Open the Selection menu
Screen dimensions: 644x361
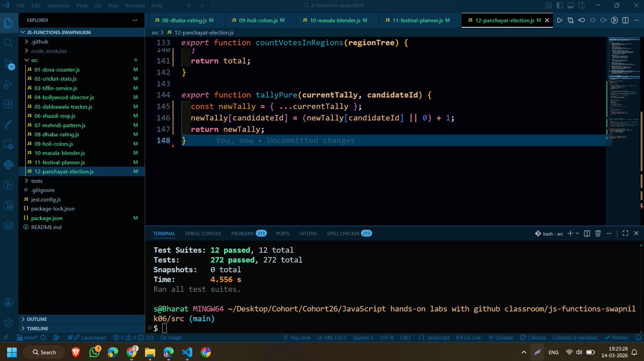58,5
